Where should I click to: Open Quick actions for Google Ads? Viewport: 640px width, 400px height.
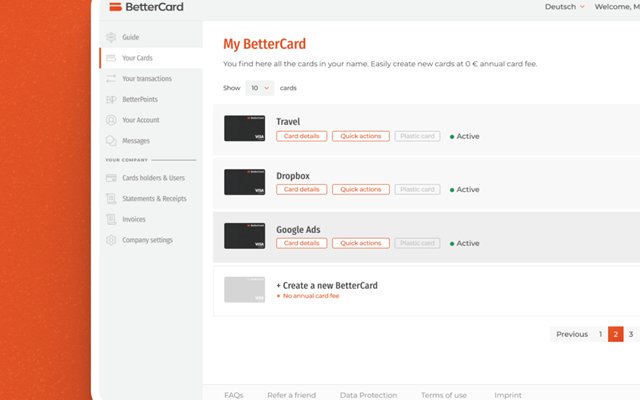pyautogui.click(x=361, y=243)
